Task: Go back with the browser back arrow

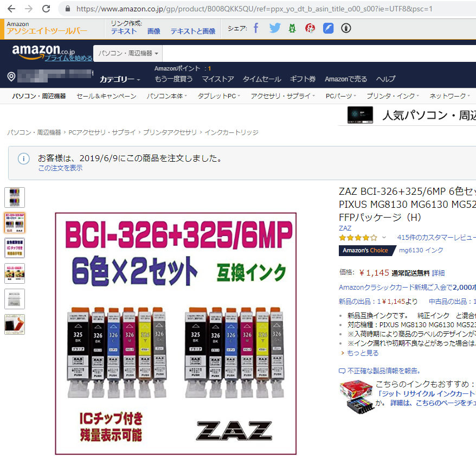Action: 11,9
